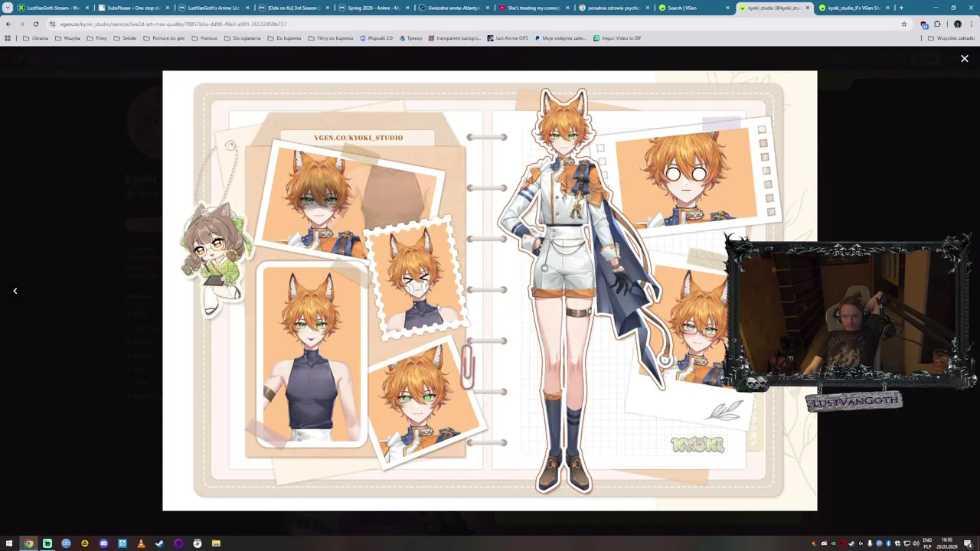Open the volume icon in system tray
This screenshot has height=551, width=980.
[916, 543]
